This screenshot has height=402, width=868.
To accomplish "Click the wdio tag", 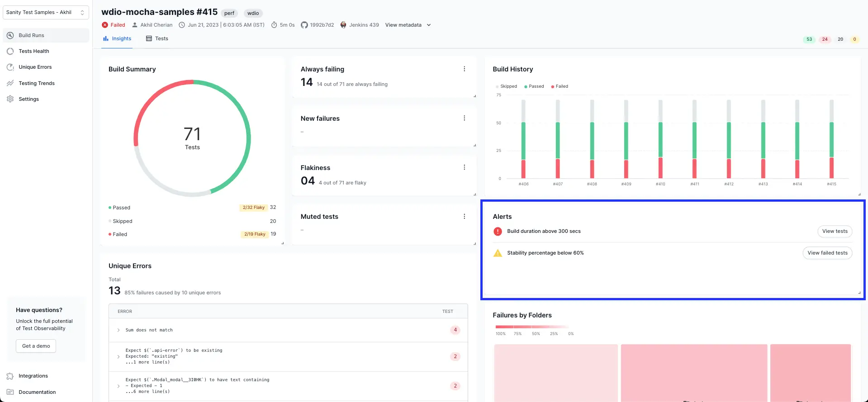I will coord(253,13).
